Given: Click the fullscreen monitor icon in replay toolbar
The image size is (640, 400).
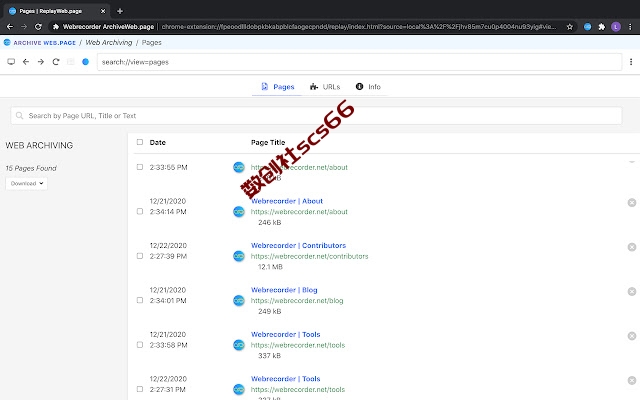Looking at the screenshot, I should click(11, 62).
